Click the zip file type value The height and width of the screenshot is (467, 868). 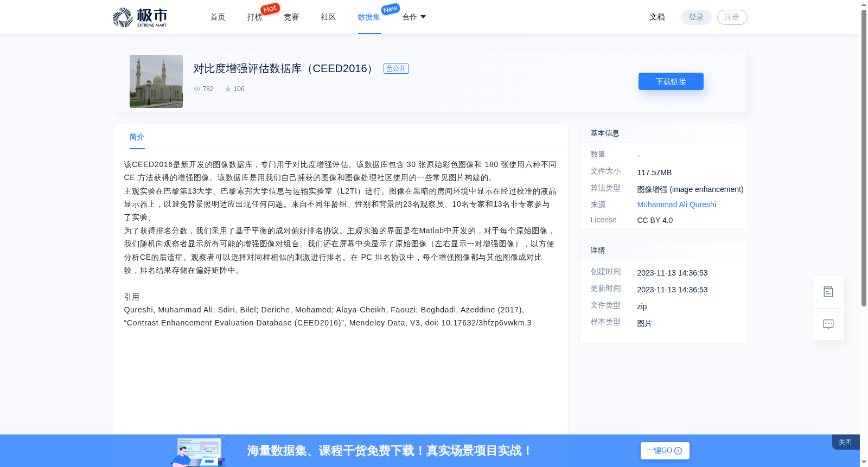642,306
